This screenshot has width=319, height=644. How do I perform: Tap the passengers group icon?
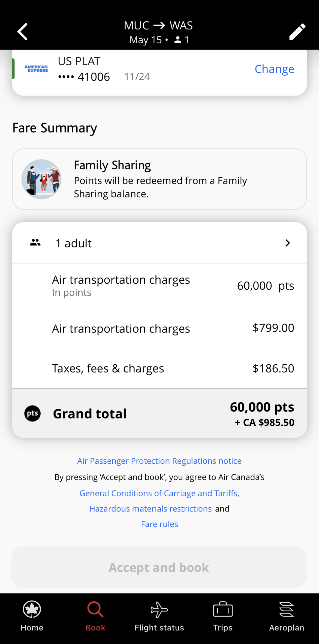tap(35, 242)
